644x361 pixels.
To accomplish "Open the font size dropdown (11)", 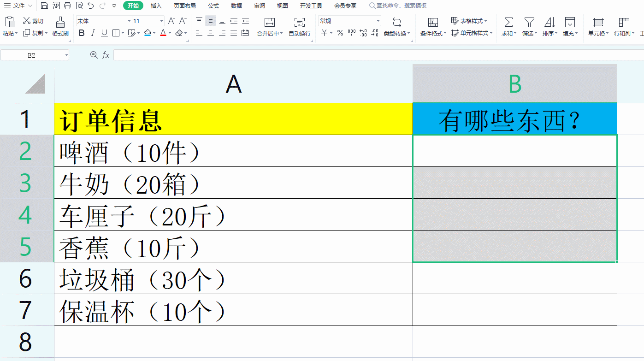I will click(x=161, y=21).
